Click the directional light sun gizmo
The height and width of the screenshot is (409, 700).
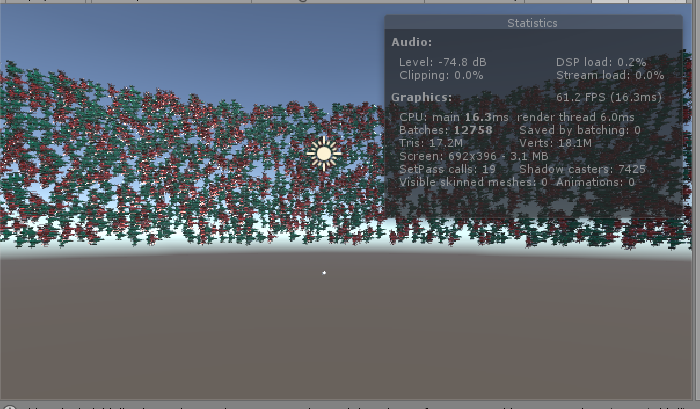tap(324, 154)
